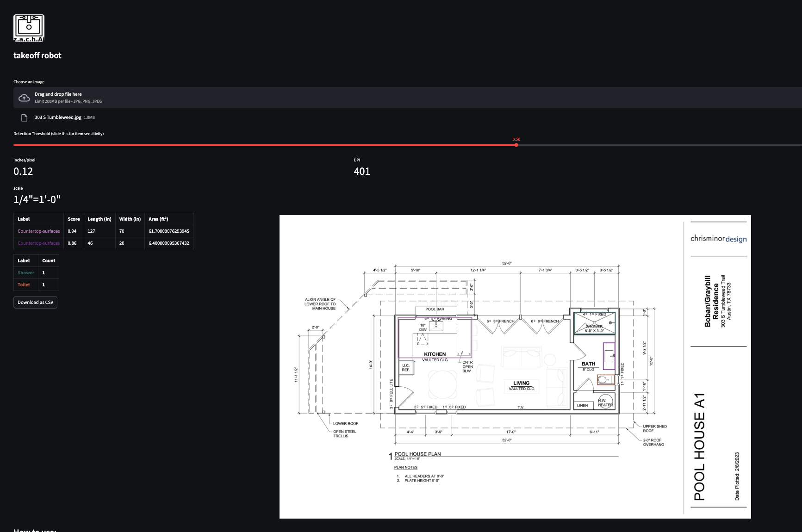This screenshot has width=802, height=532.
Task: Click the document icon beside 303 S Tumbleweed.jpg
Action: [x=23, y=117]
